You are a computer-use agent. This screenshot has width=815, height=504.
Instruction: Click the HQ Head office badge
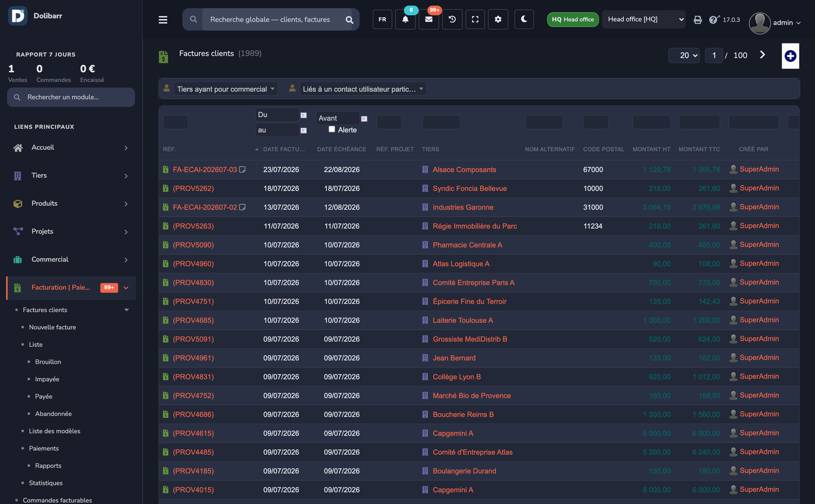(x=572, y=19)
